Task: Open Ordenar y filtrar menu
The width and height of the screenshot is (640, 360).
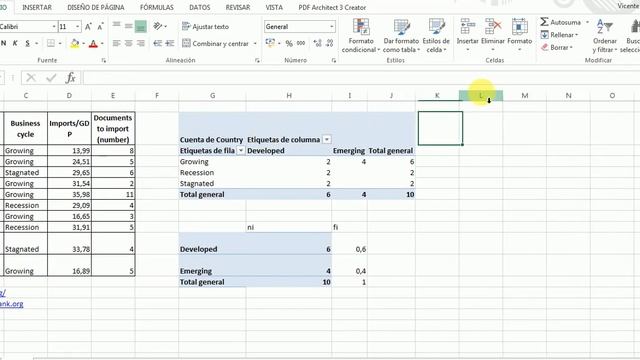Action: pyautogui.click(x=605, y=36)
